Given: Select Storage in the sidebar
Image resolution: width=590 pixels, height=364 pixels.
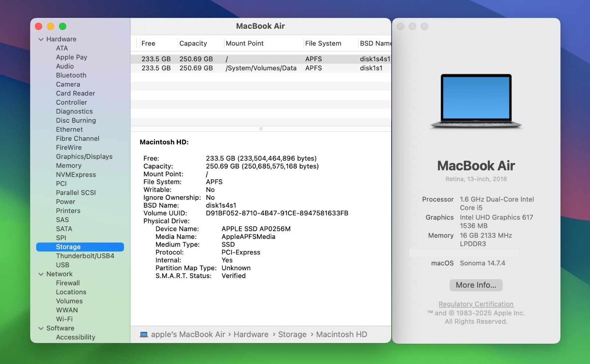Looking at the screenshot, I should pyautogui.click(x=68, y=247).
